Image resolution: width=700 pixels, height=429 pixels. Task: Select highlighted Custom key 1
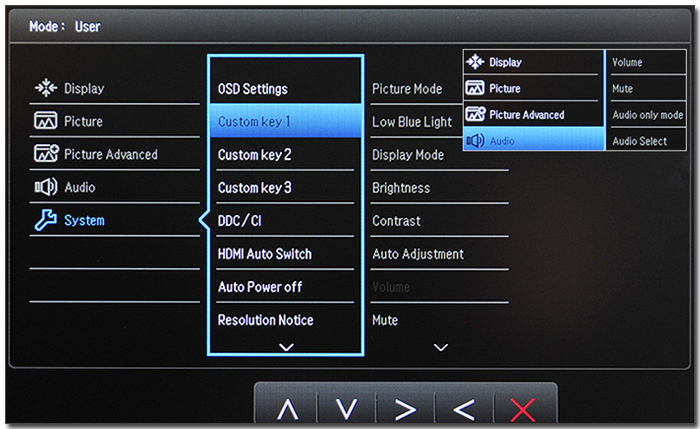coord(285,121)
